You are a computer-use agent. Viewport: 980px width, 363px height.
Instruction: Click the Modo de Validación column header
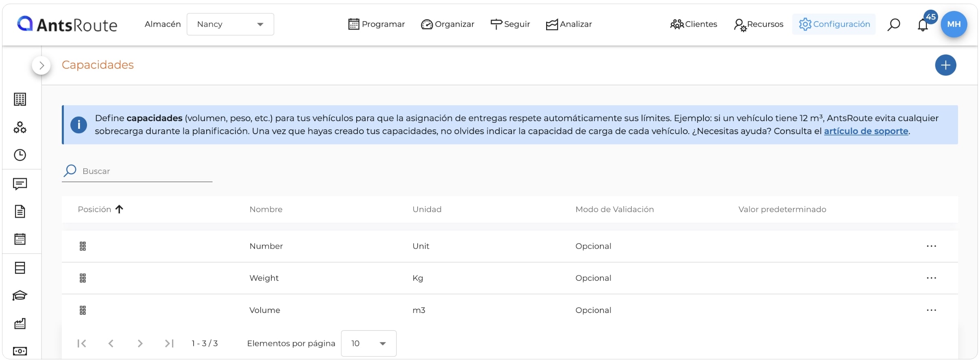(x=614, y=209)
